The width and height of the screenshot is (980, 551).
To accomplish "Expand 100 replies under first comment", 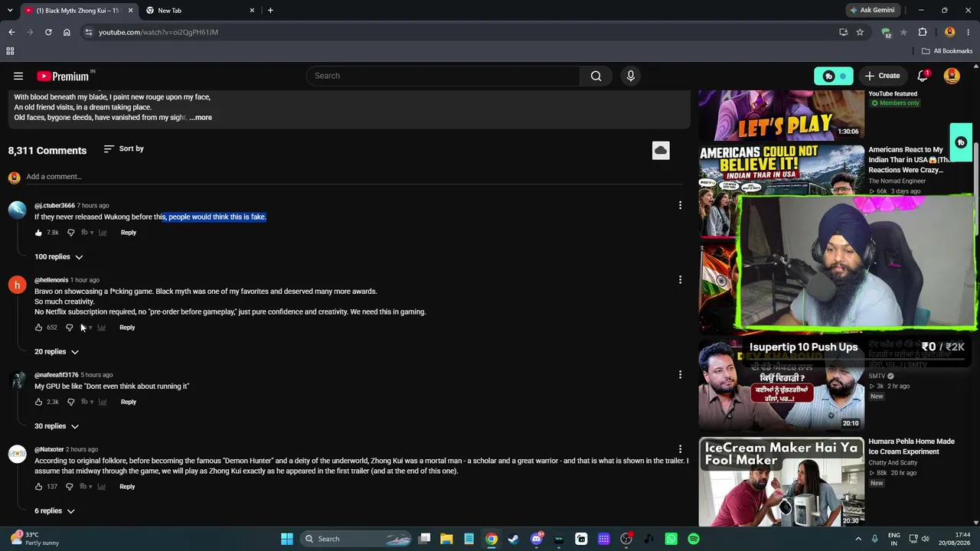I will [59, 257].
